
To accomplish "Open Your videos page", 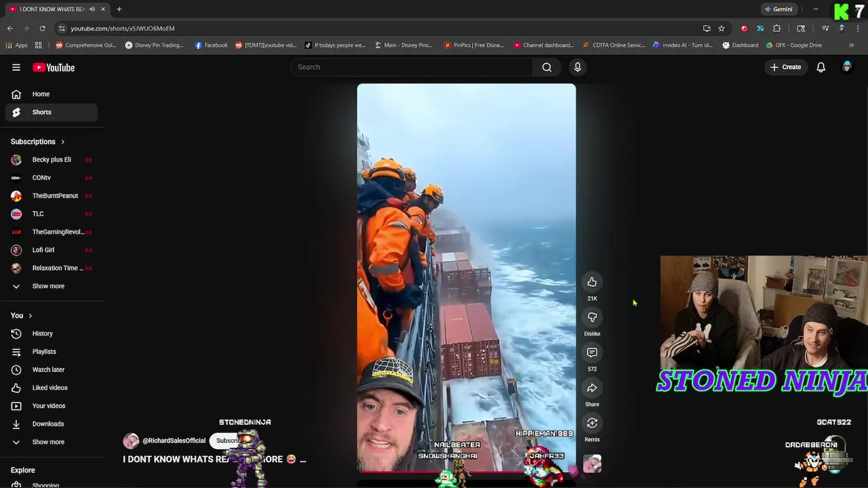I will click(52, 406).
